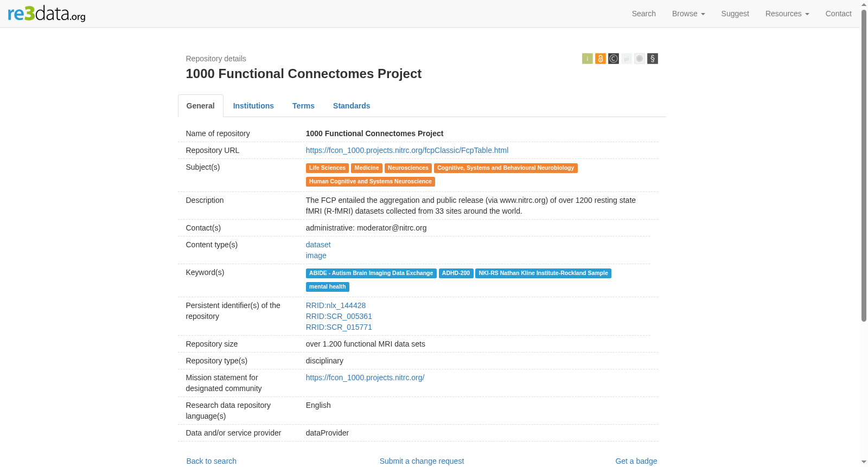Expand the Resources dropdown menu
The height and width of the screenshot is (467, 868).
pos(787,14)
